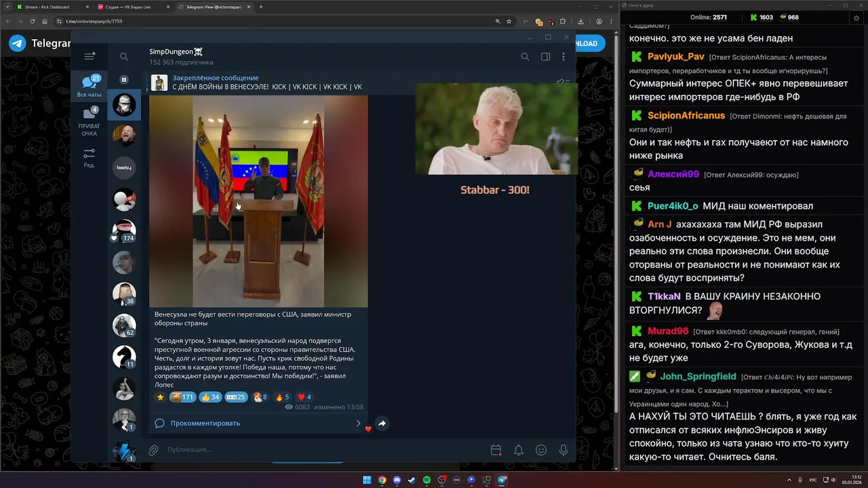Open Chrome extensions puzzle icon
Viewport: 868px width, 488px height.
click(562, 21)
